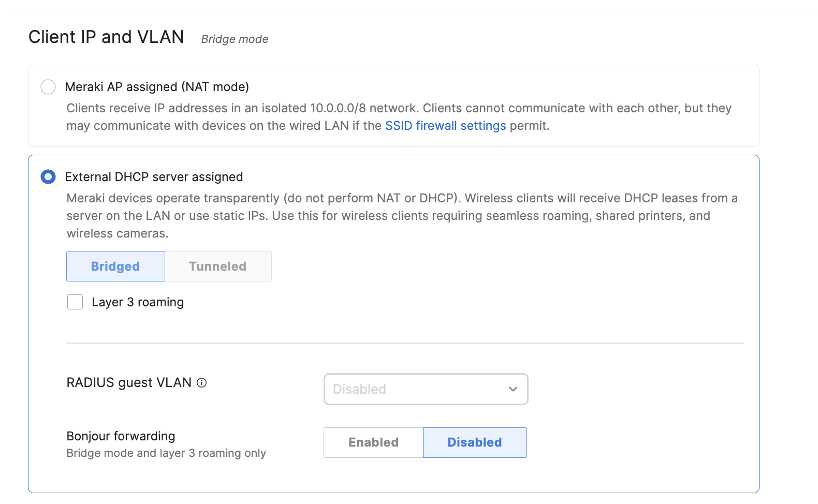
Task: Click the NAT mode isolated network description
Action: click(x=399, y=117)
